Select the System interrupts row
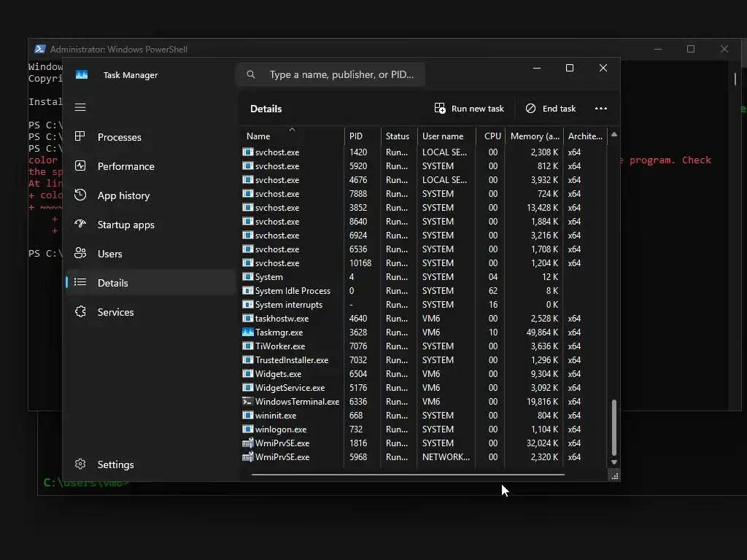The image size is (747, 560). (424, 304)
